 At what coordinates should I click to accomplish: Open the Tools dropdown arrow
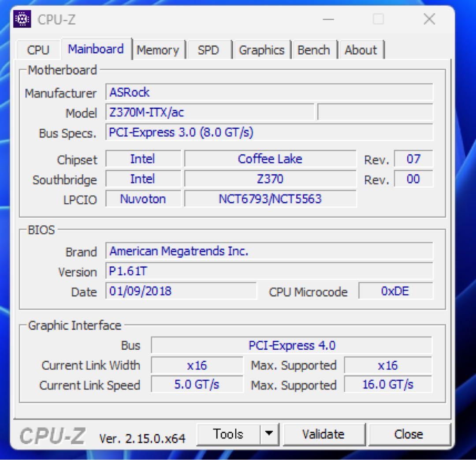(x=270, y=434)
